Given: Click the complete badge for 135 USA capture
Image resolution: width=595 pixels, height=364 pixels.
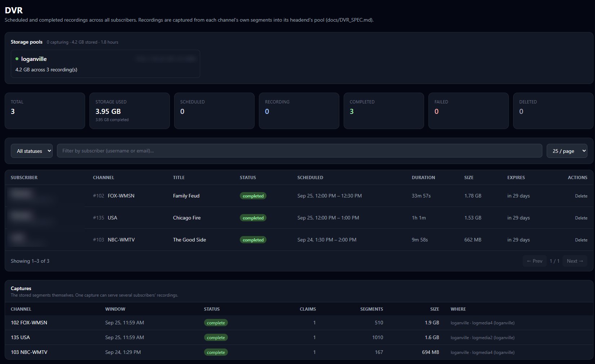Looking at the screenshot, I should [216, 338].
